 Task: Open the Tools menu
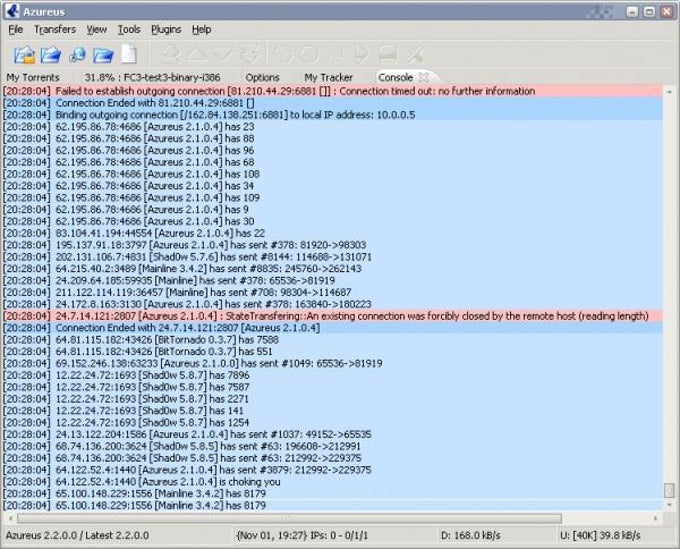pyautogui.click(x=129, y=29)
